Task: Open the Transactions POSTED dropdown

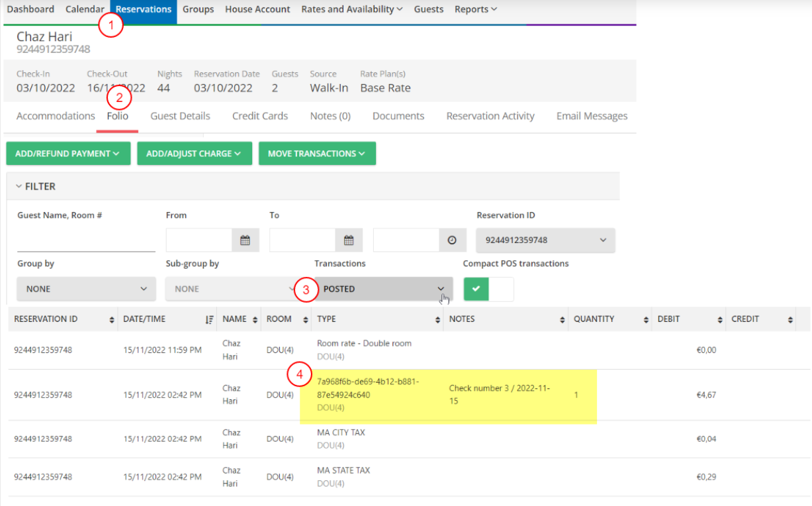Action: (384, 289)
